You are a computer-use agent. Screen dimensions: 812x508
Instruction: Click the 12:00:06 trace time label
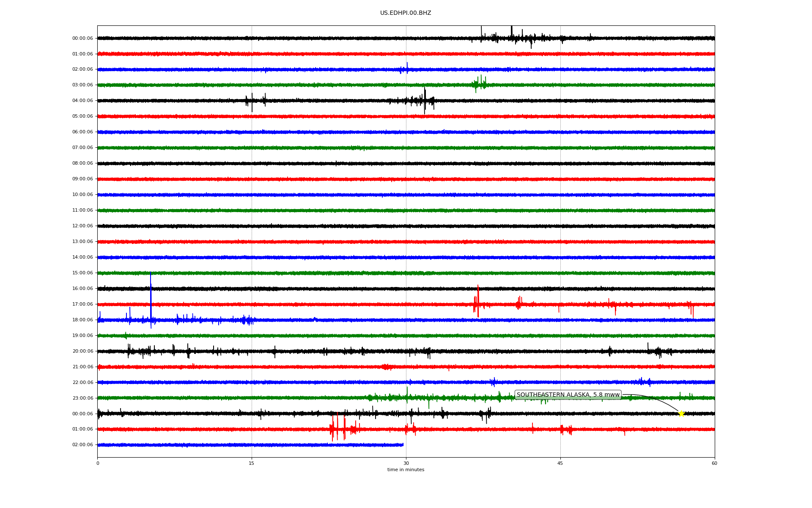(x=82, y=226)
